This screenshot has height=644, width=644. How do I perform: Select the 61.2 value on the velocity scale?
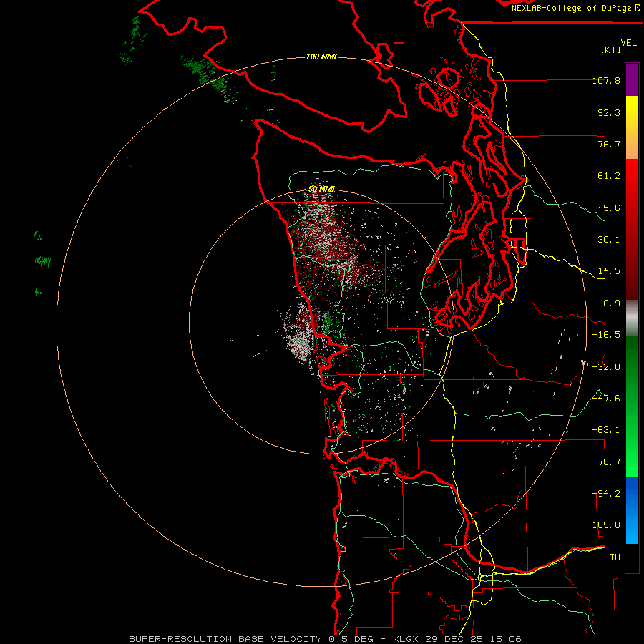pyautogui.click(x=609, y=176)
